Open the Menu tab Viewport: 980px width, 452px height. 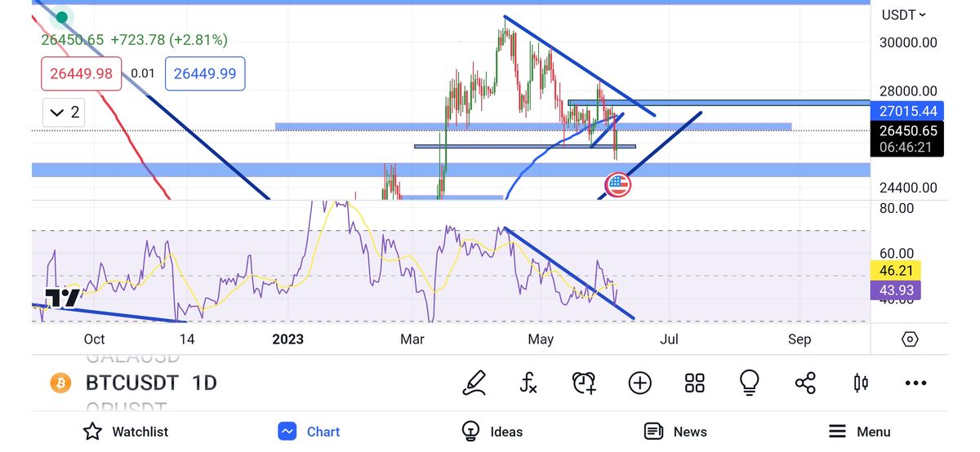tap(859, 432)
